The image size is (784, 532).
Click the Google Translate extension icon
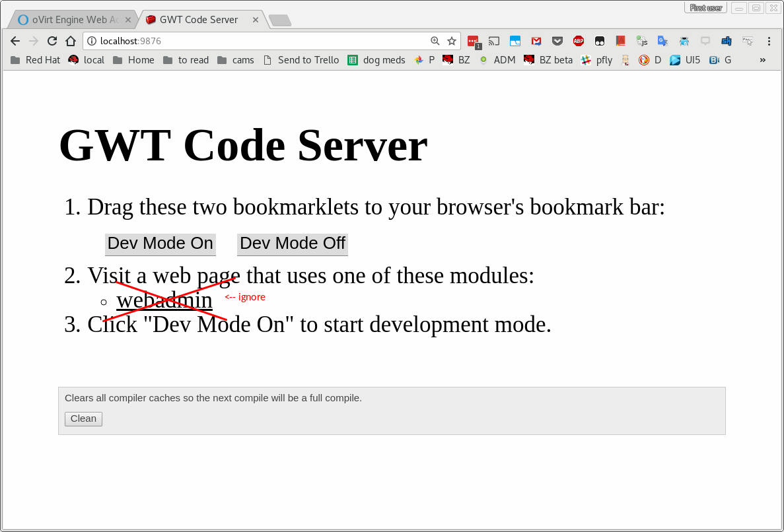pyautogui.click(x=662, y=41)
